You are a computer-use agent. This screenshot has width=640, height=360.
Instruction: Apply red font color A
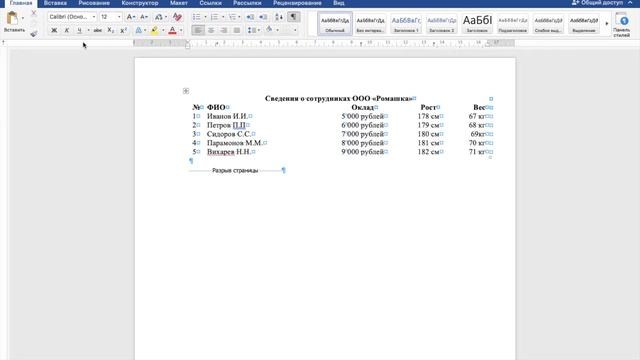click(172, 30)
